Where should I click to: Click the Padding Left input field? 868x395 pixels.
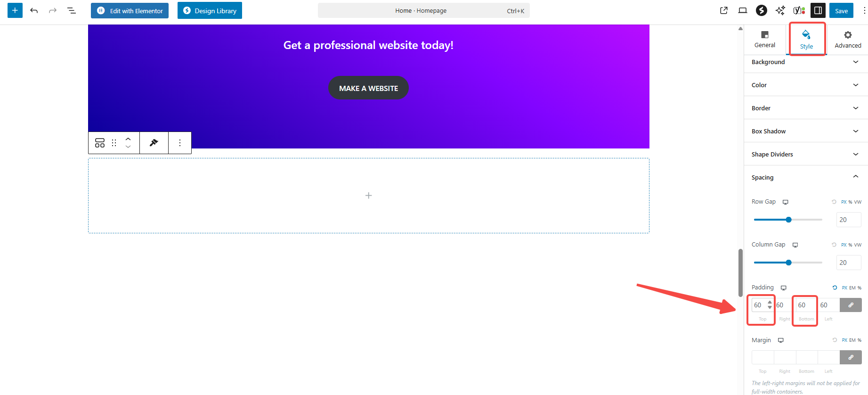point(828,305)
